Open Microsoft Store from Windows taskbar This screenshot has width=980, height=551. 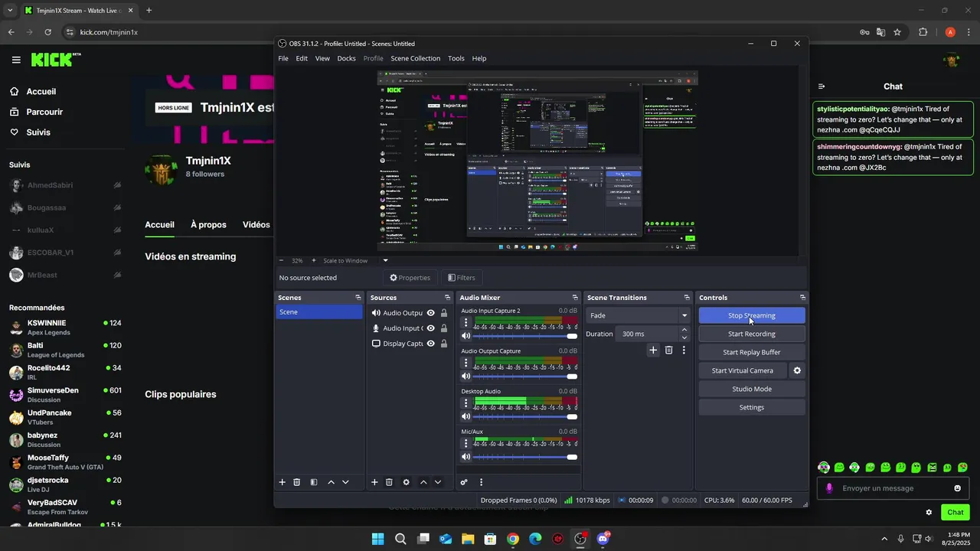coord(490,539)
